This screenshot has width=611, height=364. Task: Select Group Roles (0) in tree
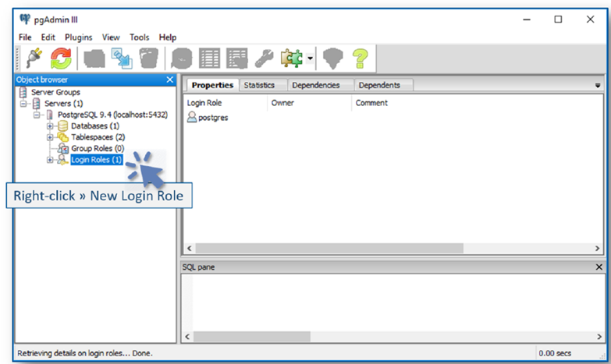98,148
